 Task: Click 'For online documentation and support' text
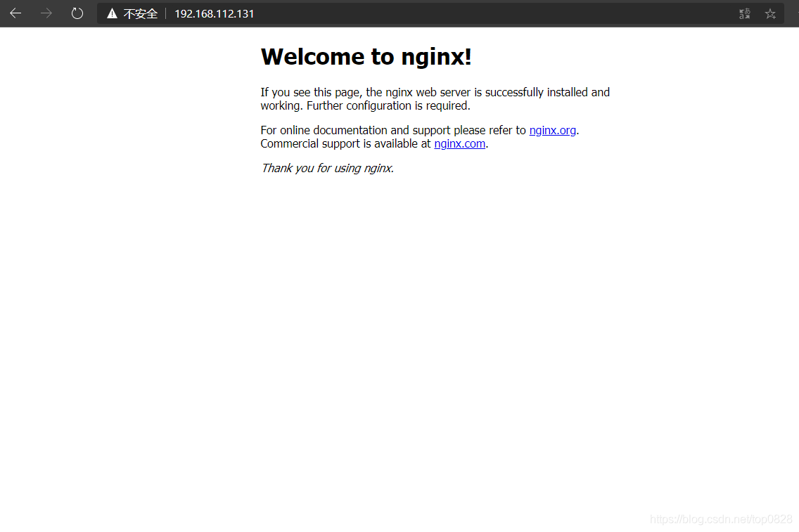tap(355, 130)
